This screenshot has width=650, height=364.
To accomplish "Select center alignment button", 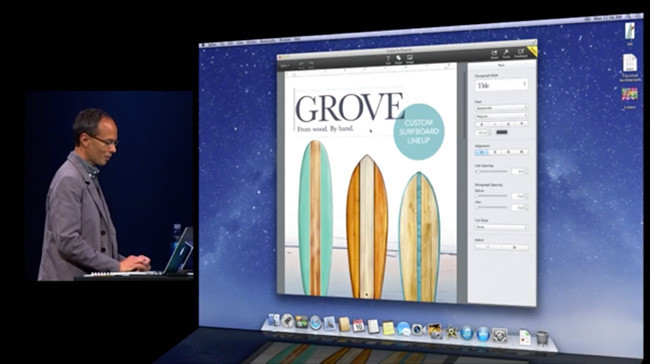I will tap(495, 152).
